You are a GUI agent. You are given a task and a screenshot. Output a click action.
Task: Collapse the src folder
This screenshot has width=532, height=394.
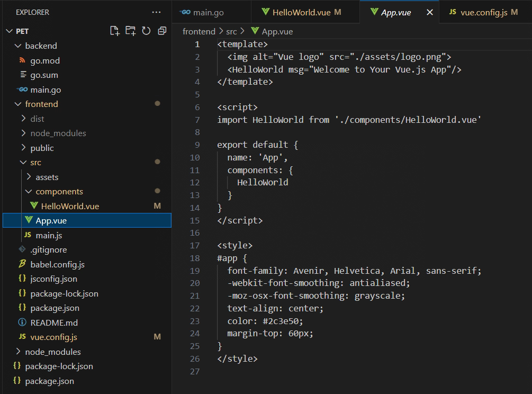(23, 163)
